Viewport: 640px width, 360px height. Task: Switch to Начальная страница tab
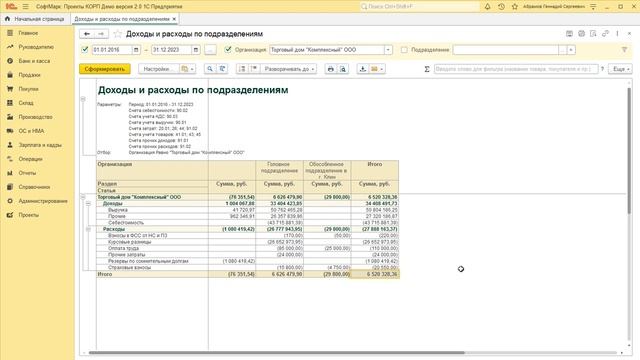[x=35, y=19]
